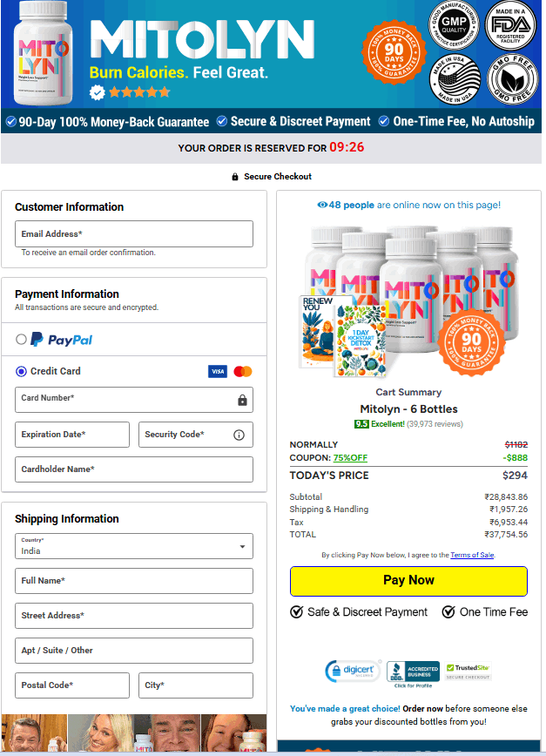546x756 pixels.
Task: Open the Country dropdown showing India
Action: tap(134, 546)
